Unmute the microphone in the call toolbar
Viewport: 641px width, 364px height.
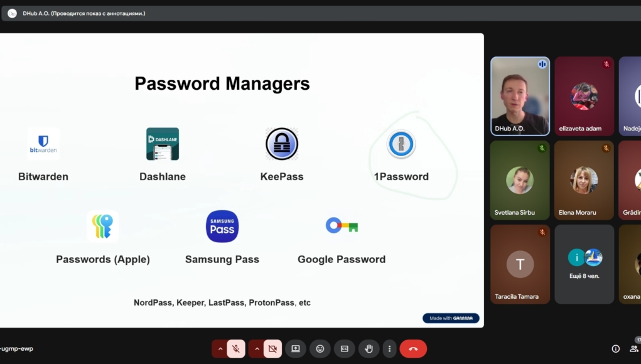[x=237, y=348]
